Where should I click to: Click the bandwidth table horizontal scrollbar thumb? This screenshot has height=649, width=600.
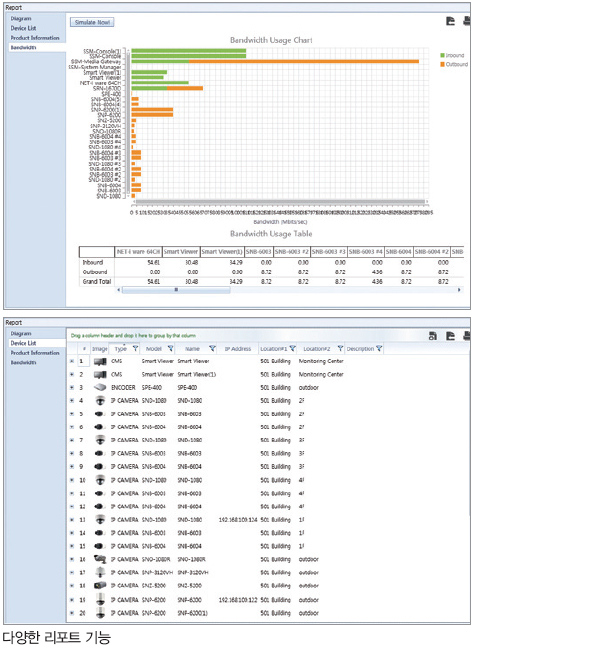click(176, 290)
